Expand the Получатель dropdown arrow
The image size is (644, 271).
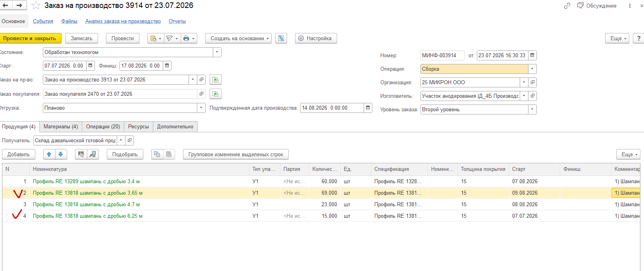121,140
